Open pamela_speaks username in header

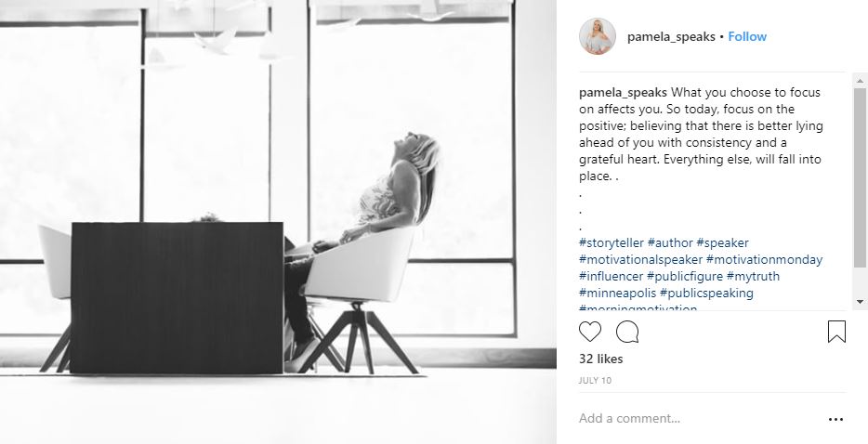tap(671, 36)
